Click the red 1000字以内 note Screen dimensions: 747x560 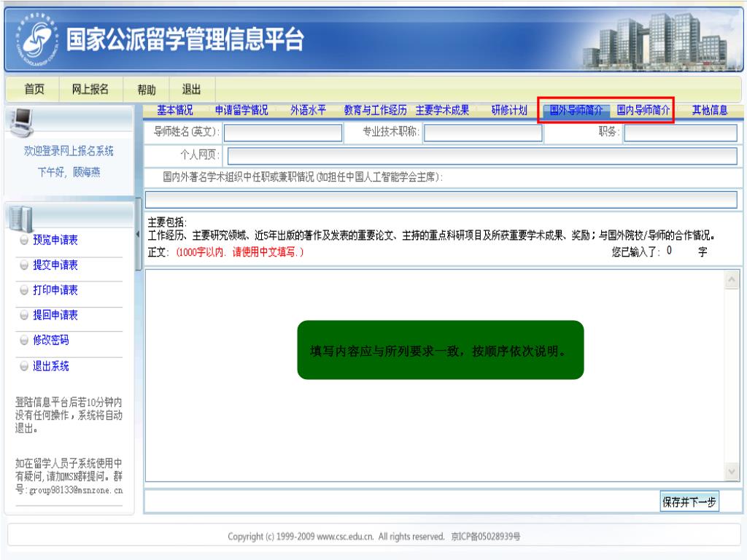239,252
